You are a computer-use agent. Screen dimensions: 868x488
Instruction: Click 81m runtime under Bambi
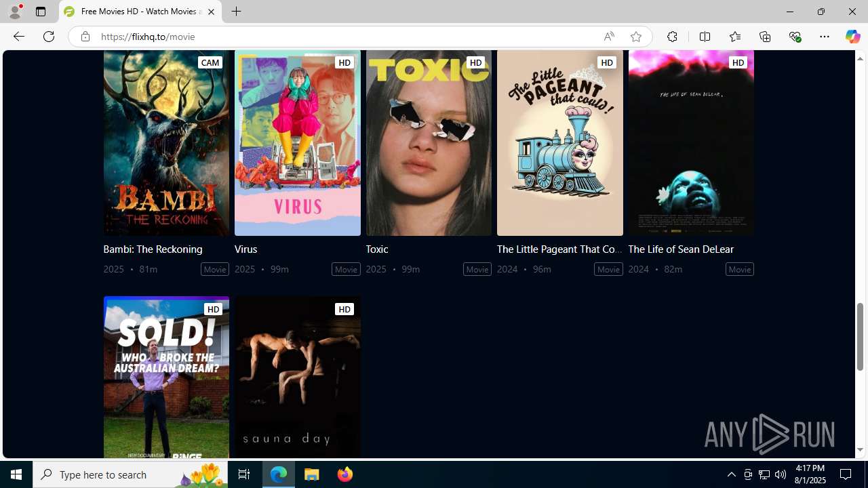(x=148, y=269)
